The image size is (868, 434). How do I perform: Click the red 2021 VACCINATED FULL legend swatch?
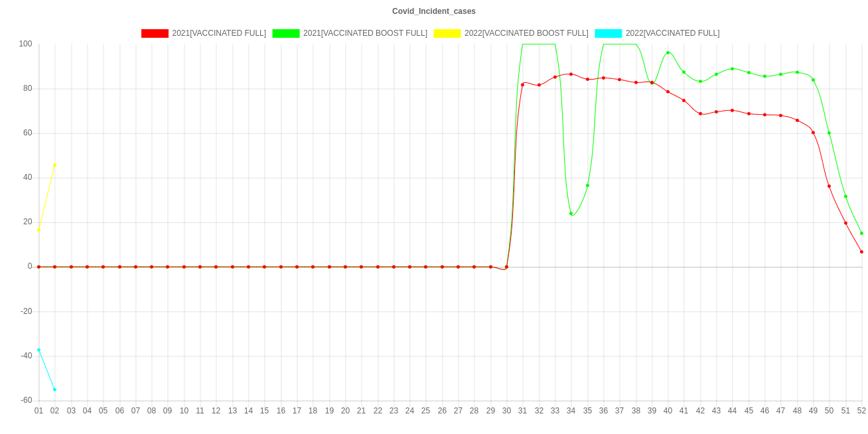point(154,33)
